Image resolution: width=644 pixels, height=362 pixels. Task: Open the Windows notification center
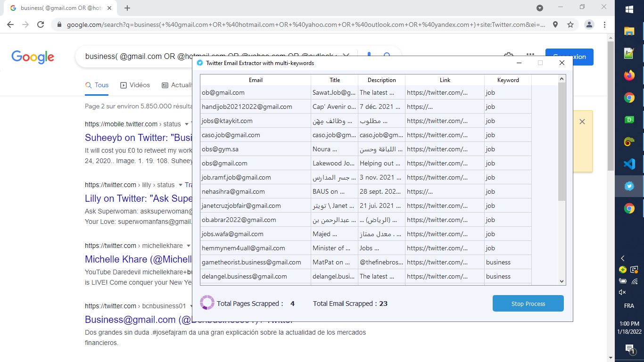[629, 349]
